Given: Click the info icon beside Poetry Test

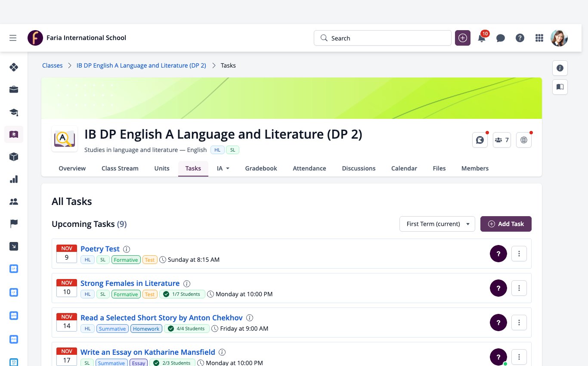Looking at the screenshot, I should (127, 249).
